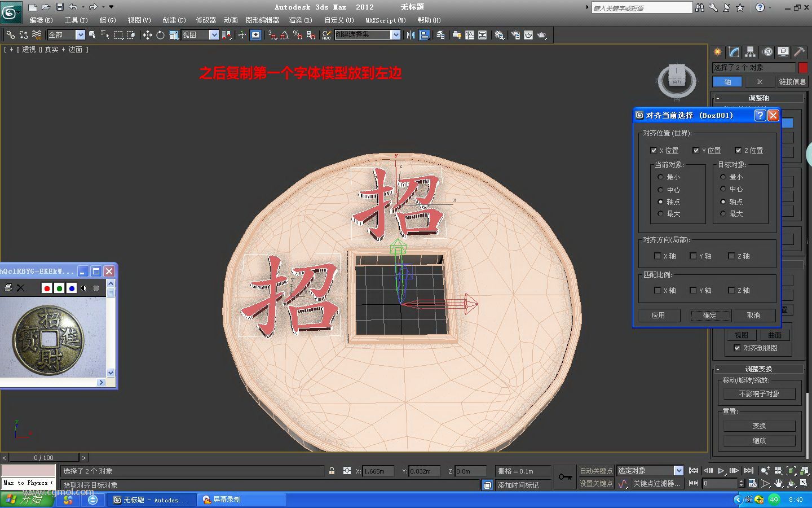The image size is (812, 508).
Task: Open the 编辑(E) menu
Action: coord(41,20)
